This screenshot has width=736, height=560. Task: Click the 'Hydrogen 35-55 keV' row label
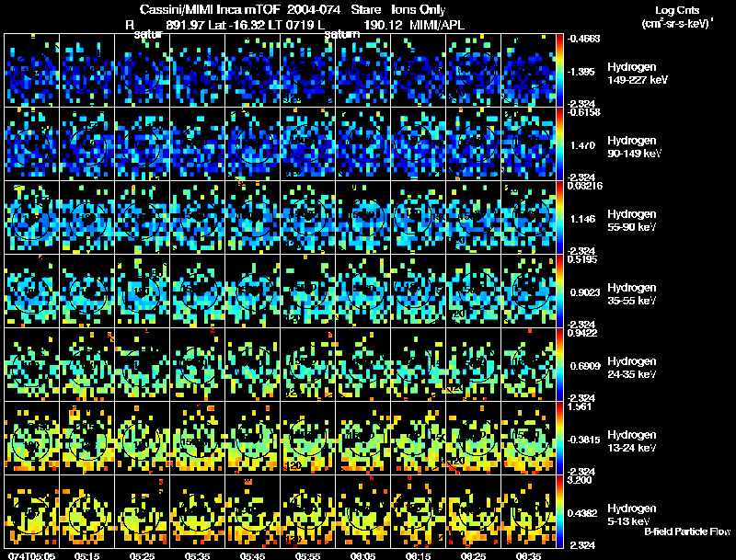632,294
